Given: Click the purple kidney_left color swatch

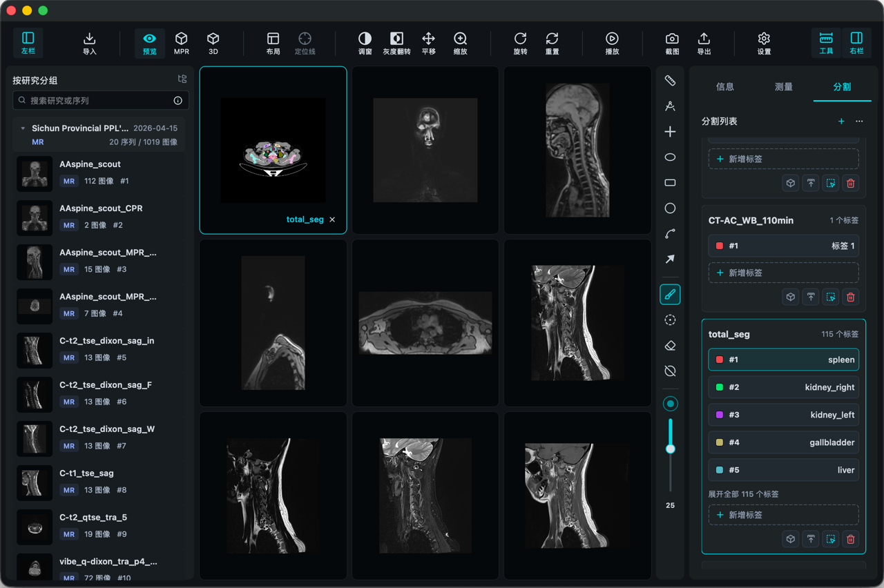Looking at the screenshot, I should click(720, 415).
